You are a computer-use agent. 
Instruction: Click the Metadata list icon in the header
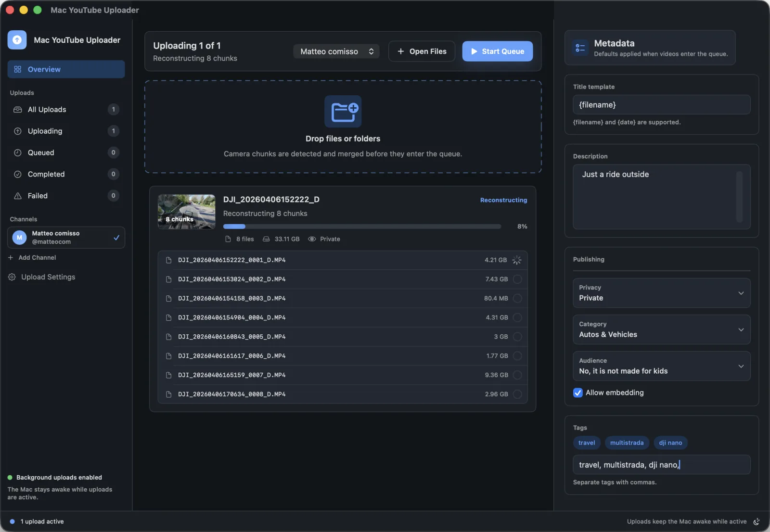tap(580, 48)
